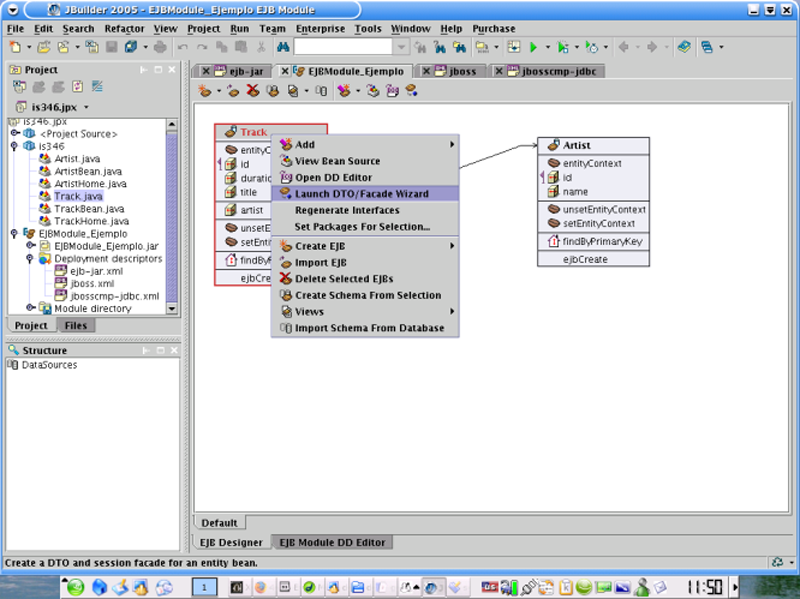Click the green Run project toolbar icon
Screen dimensions: 800x599
click(534, 47)
